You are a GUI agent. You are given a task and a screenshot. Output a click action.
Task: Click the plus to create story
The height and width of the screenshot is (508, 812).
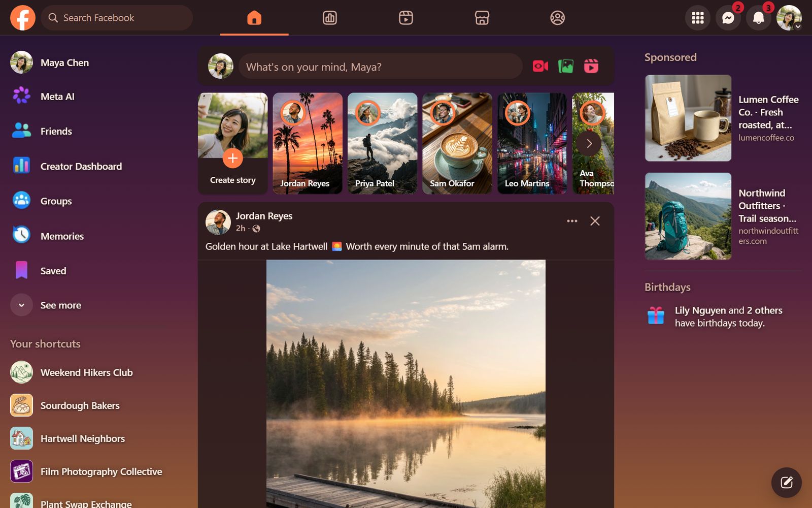point(232,158)
